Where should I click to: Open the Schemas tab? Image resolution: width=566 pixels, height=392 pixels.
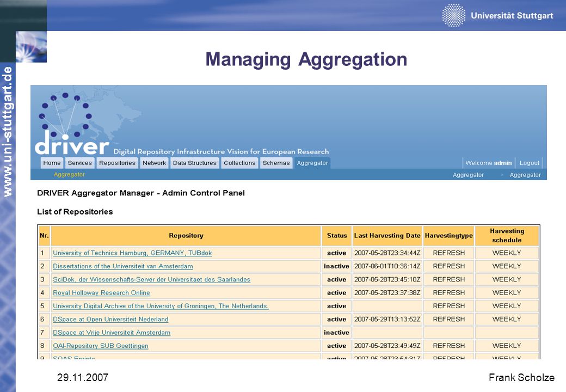pos(276,163)
